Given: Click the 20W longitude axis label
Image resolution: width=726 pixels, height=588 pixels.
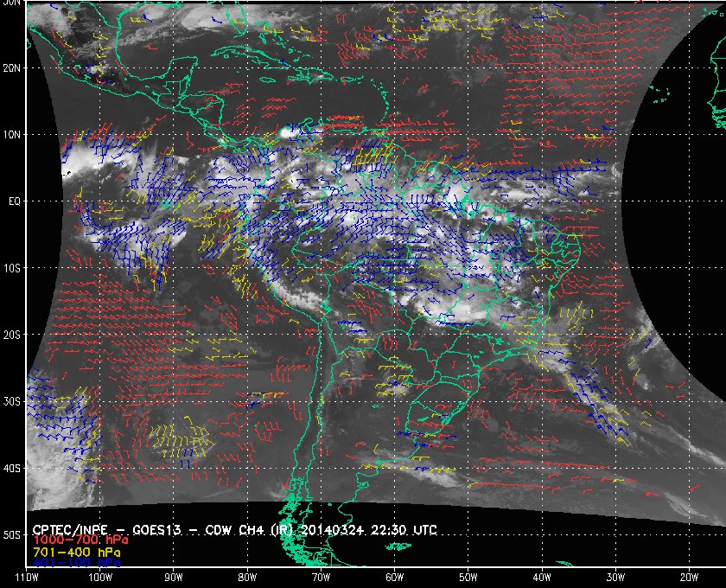Looking at the screenshot, I should (689, 578).
